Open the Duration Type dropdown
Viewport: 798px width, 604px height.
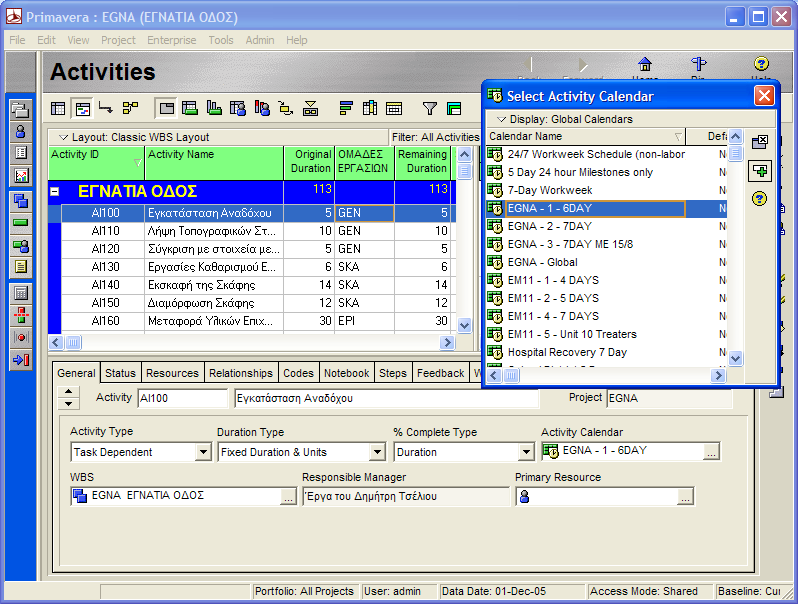[x=377, y=452]
